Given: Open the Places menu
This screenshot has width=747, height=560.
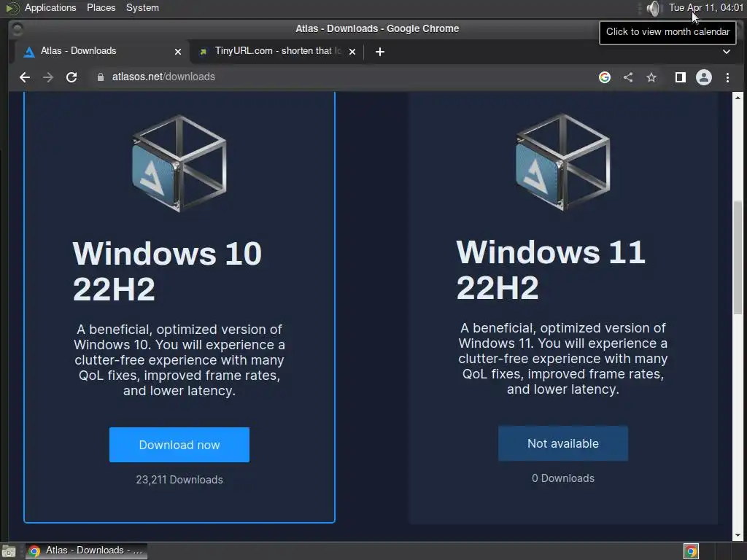Looking at the screenshot, I should 101,7.
